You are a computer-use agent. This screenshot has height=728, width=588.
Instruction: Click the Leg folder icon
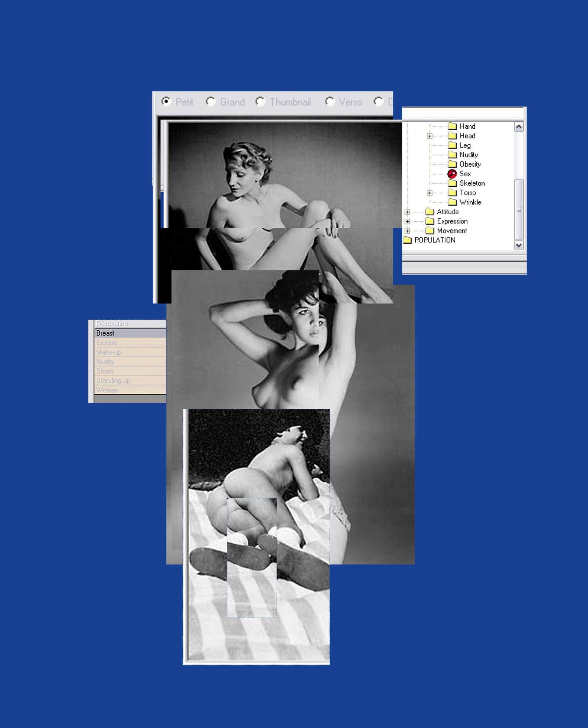click(x=452, y=146)
